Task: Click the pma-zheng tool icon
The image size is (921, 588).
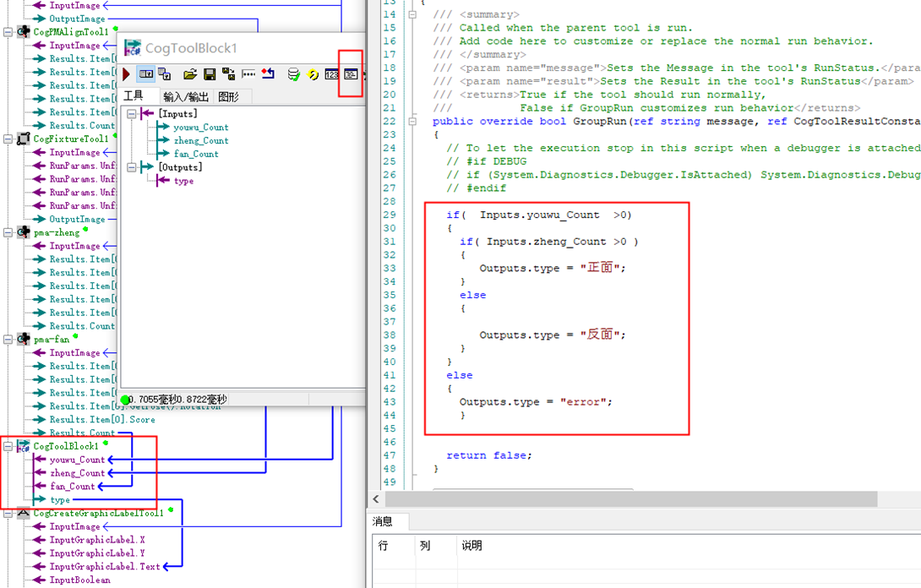Action: pyautogui.click(x=24, y=232)
